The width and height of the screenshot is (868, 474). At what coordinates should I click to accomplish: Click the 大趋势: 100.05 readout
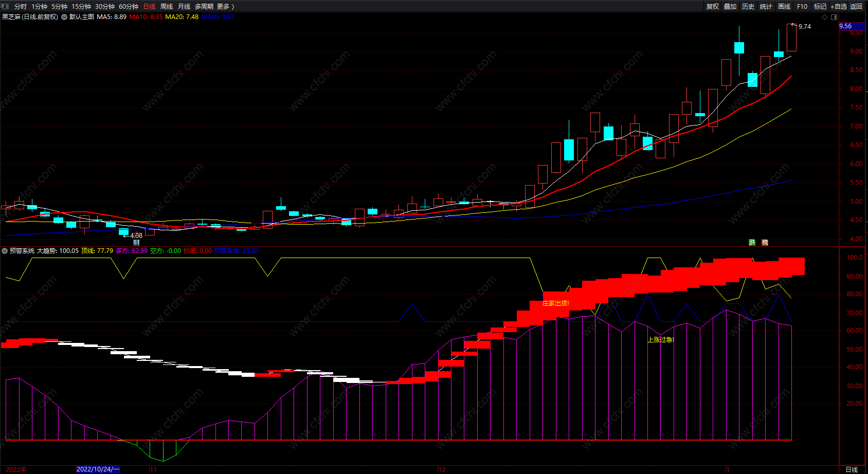tap(58, 251)
